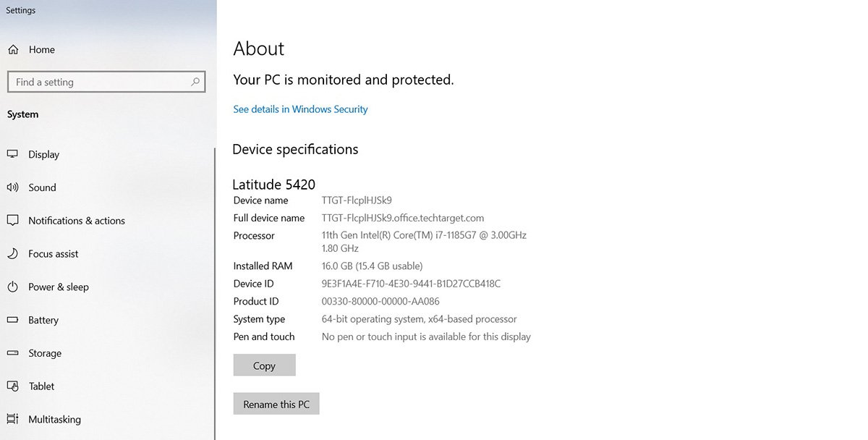Open the Display settings page
868x440 pixels.
(x=43, y=154)
